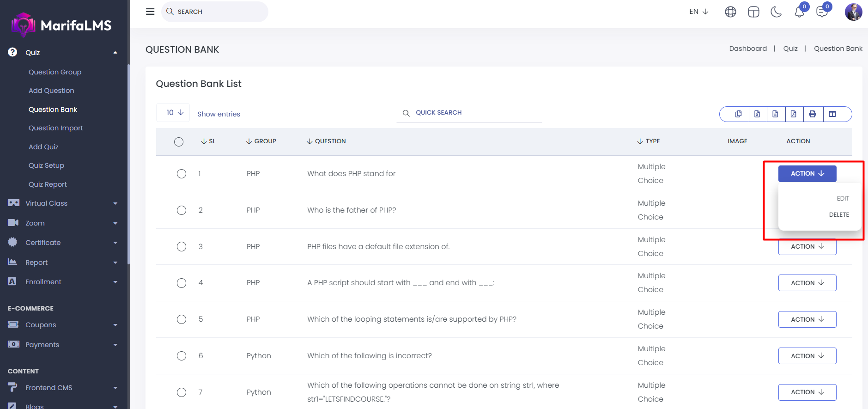Open the EN language dropdown

698,12
